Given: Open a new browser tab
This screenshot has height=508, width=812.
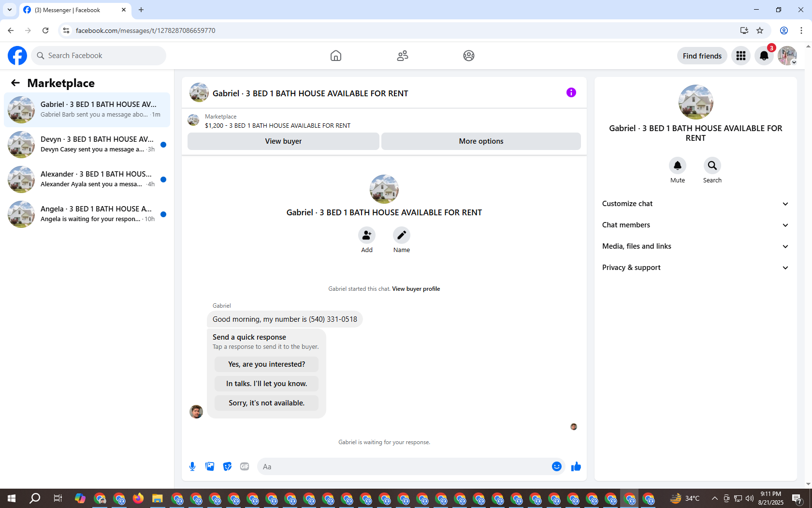Looking at the screenshot, I should [141, 10].
